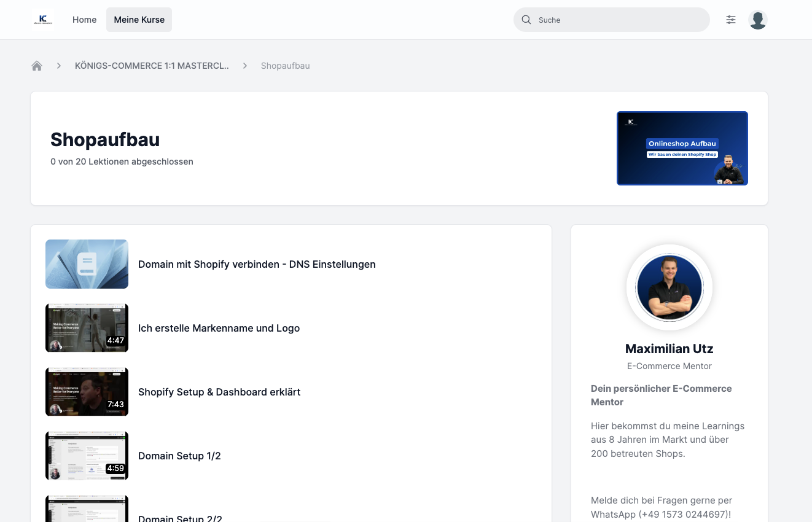Click the home icon in the breadcrumb

tap(36, 65)
